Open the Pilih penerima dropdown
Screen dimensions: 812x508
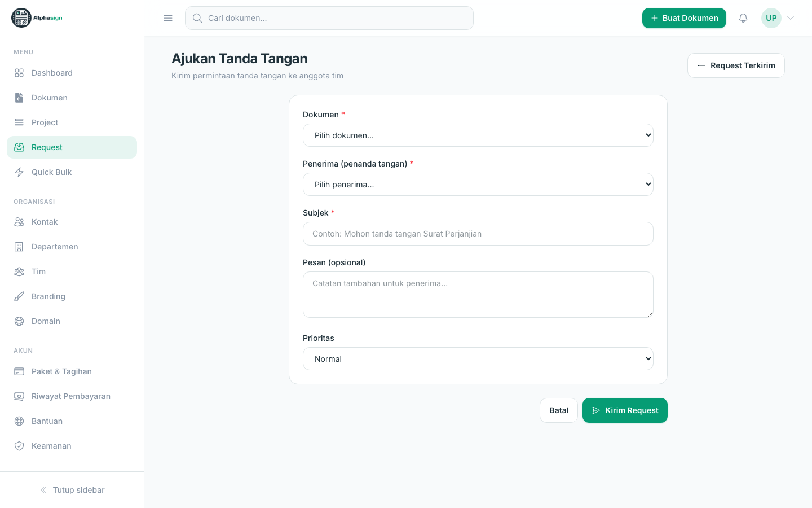click(478, 185)
